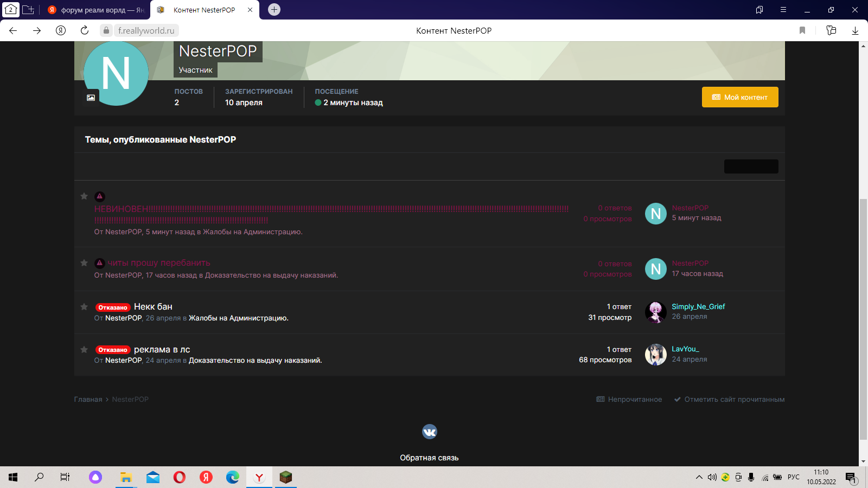The height and width of the screenshot is (488, 868).
Task: Open browser downloads arrow icon
Action: click(855, 30)
